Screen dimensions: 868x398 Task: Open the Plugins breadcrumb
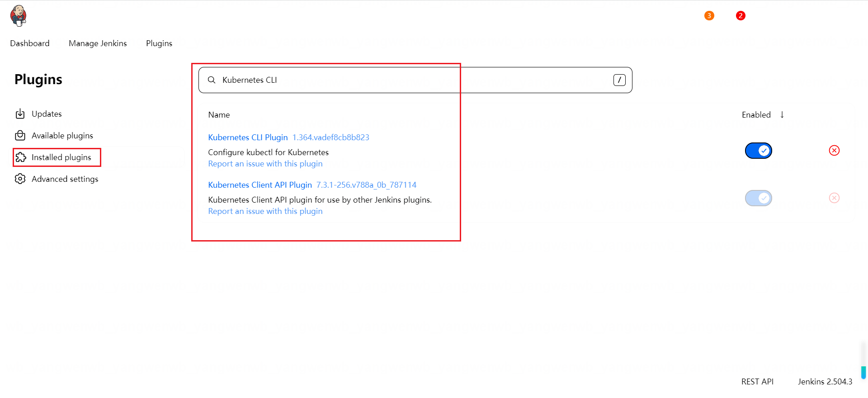(159, 43)
